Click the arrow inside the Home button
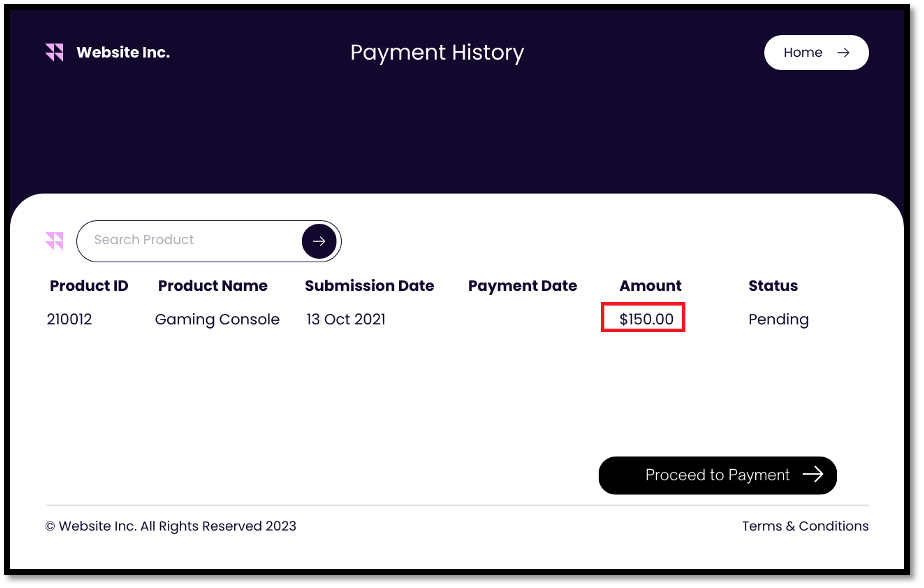The height and width of the screenshot is (588, 924). (x=843, y=53)
